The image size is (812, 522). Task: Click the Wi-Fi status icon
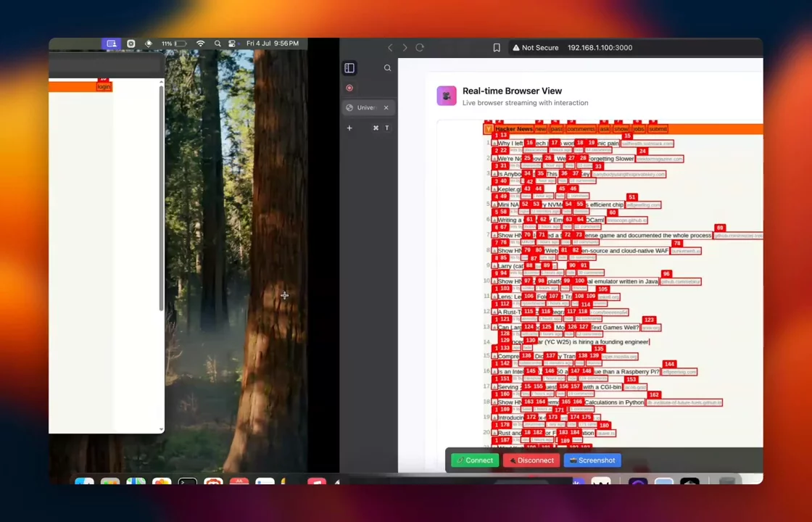(x=201, y=43)
